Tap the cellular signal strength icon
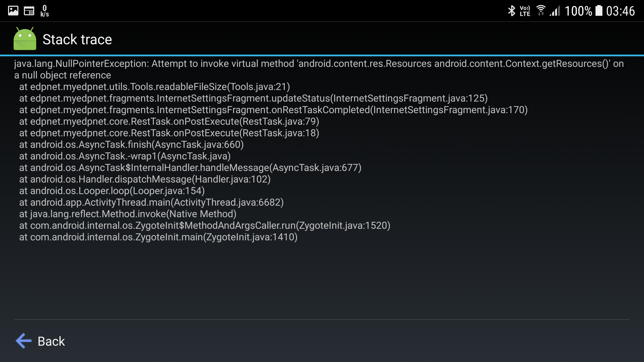 coord(555,11)
